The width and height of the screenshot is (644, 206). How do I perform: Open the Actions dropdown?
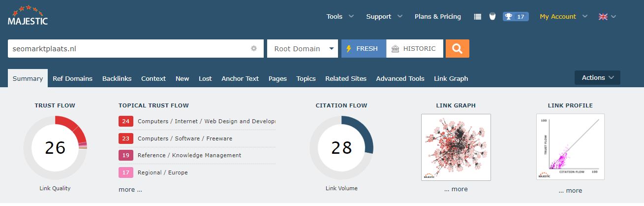coord(597,78)
